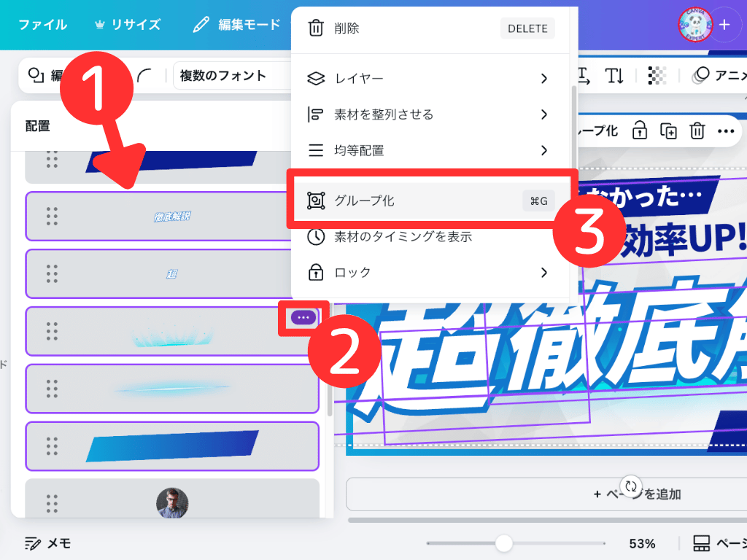Click the 53% zoom level value

(x=642, y=543)
